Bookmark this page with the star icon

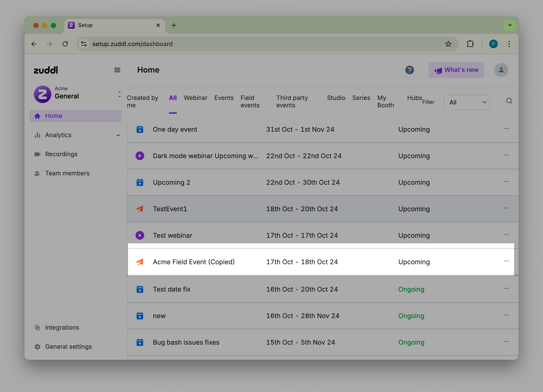(x=448, y=44)
